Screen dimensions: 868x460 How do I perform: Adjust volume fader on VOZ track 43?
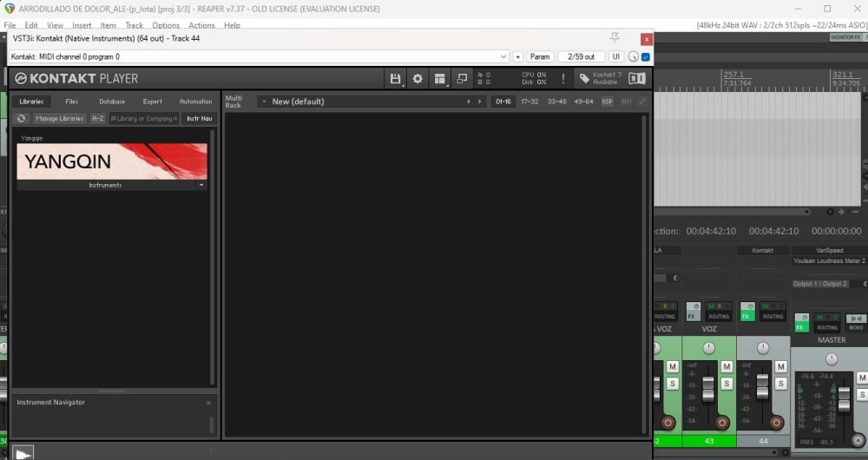coord(708,388)
